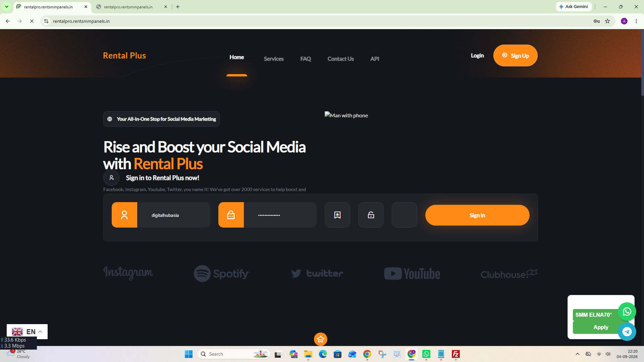The image size is (644, 362).
Task: Click the WhatsApp chat floating icon
Action: click(x=627, y=312)
